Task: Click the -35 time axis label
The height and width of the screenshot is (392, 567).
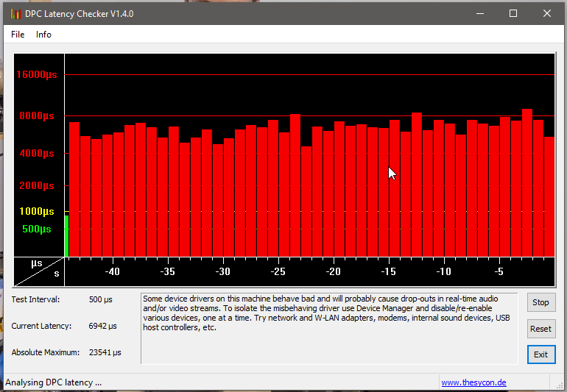Action: 167,271
